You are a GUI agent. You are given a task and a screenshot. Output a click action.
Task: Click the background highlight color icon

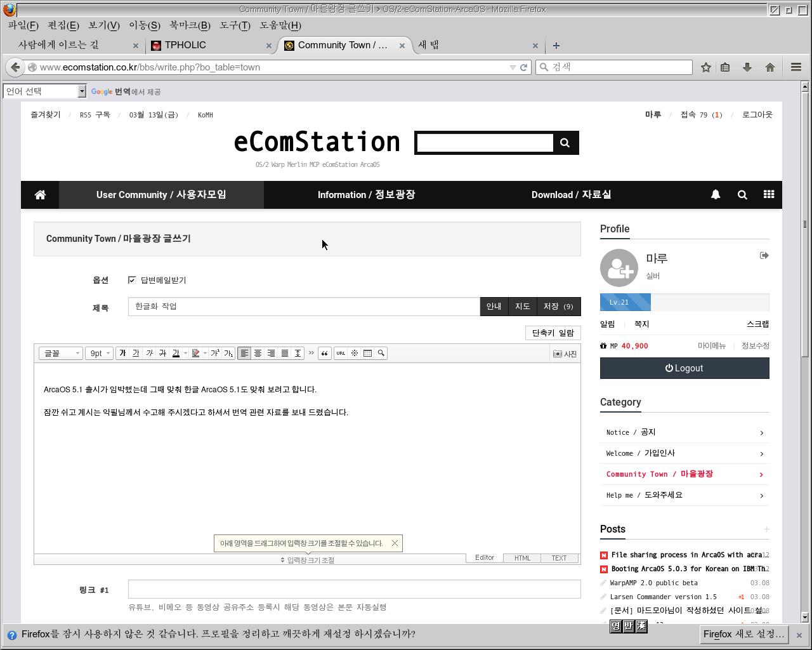point(196,354)
